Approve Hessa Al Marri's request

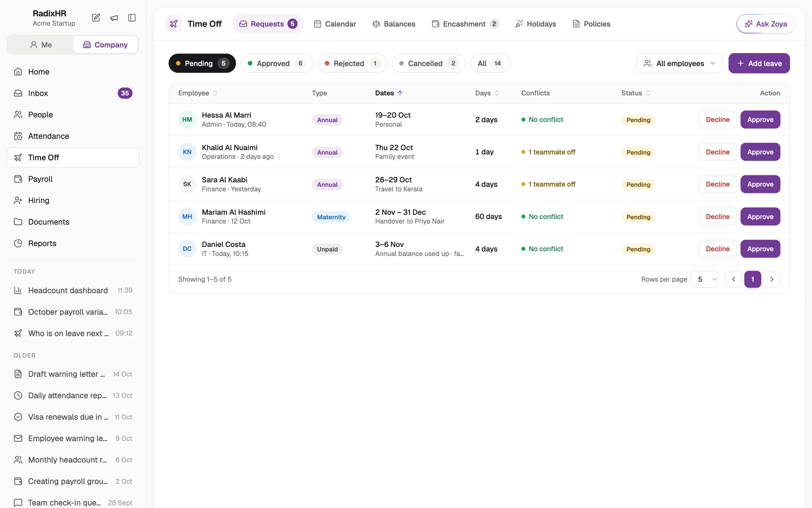point(760,120)
